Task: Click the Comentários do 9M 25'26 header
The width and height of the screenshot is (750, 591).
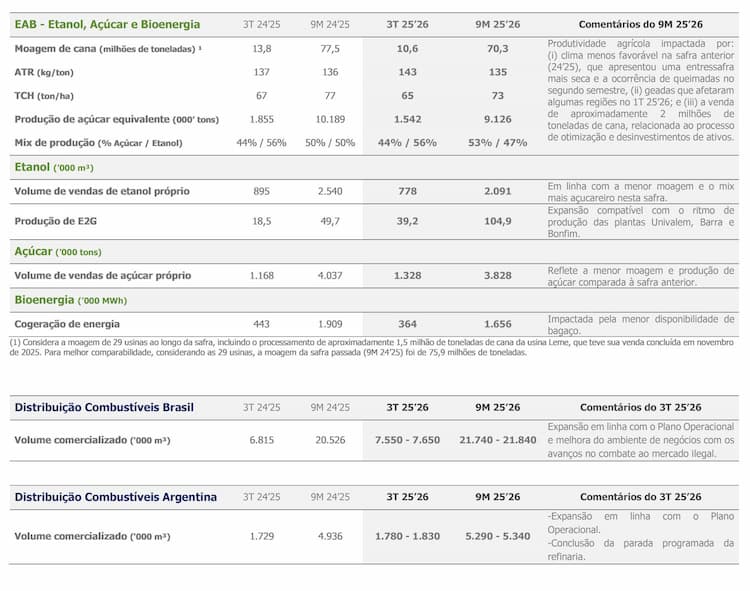Action: pos(640,24)
